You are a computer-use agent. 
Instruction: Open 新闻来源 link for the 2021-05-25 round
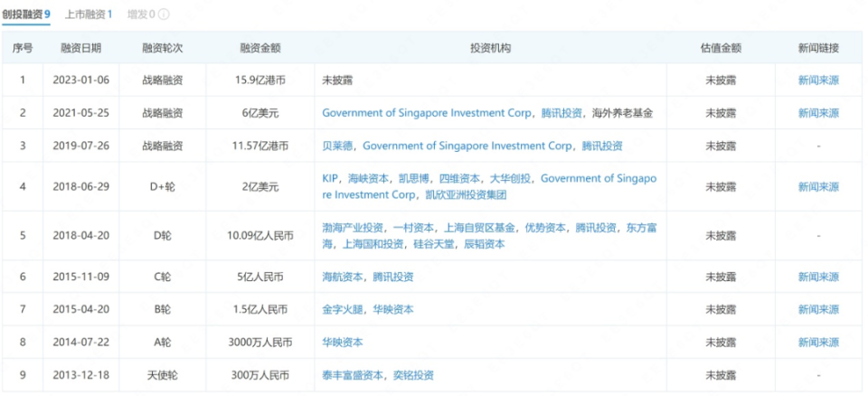click(x=818, y=113)
